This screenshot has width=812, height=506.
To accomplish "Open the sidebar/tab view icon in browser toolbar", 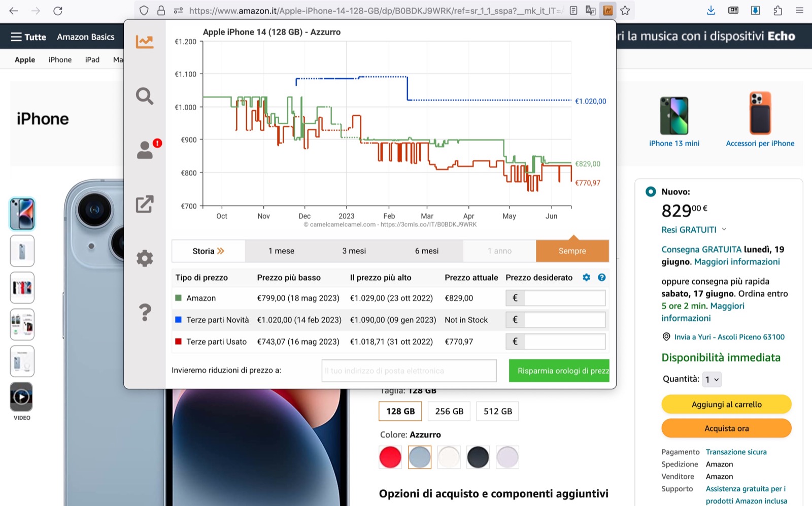I will (733, 11).
